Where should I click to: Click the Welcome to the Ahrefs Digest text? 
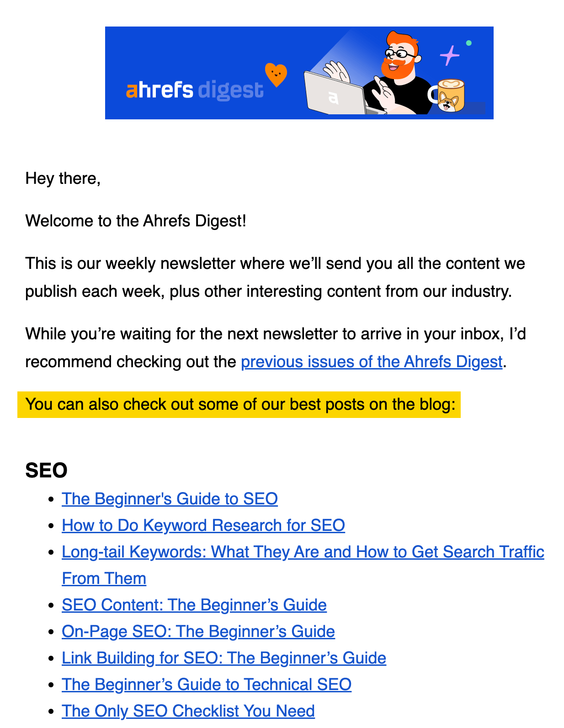(x=136, y=221)
